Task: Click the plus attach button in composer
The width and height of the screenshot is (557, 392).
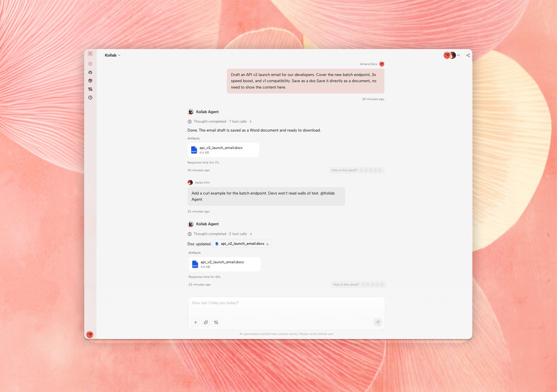Action: pos(195,322)
